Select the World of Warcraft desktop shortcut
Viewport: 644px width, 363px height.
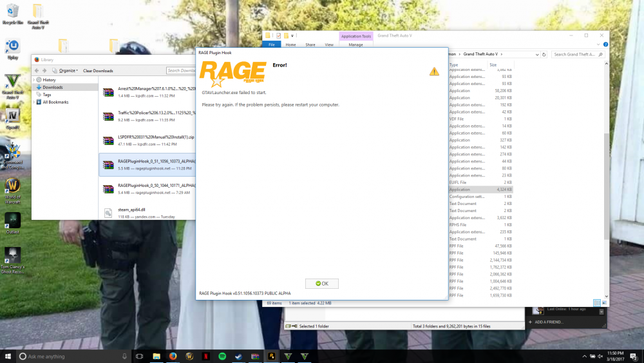[x=12, y=191]
